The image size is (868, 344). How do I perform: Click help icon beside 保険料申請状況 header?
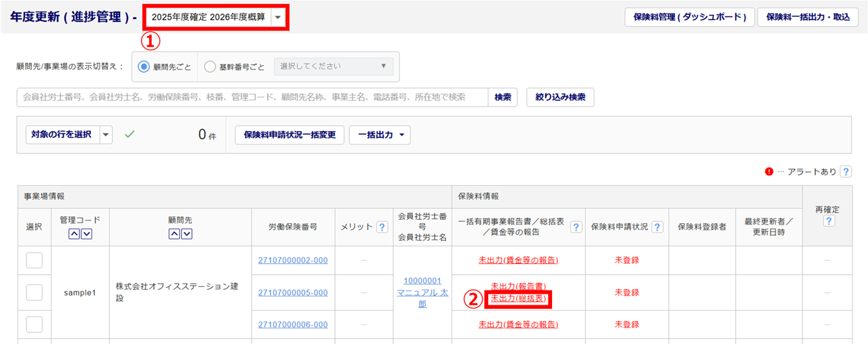click(x=656, y=227)
